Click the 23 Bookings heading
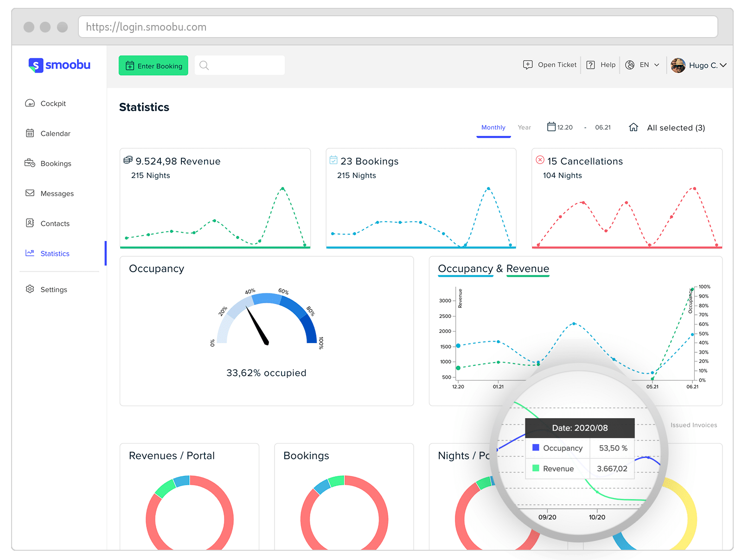 [x=369, y=161]
